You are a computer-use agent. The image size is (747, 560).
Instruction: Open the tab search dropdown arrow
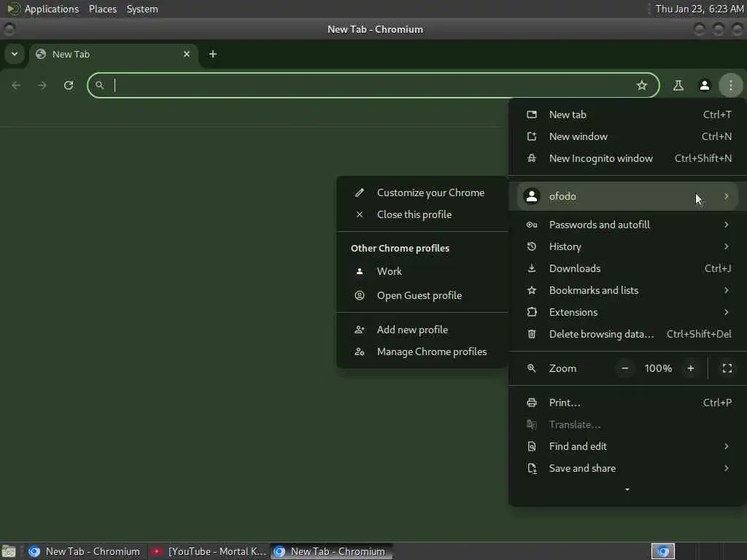point(15,54)
